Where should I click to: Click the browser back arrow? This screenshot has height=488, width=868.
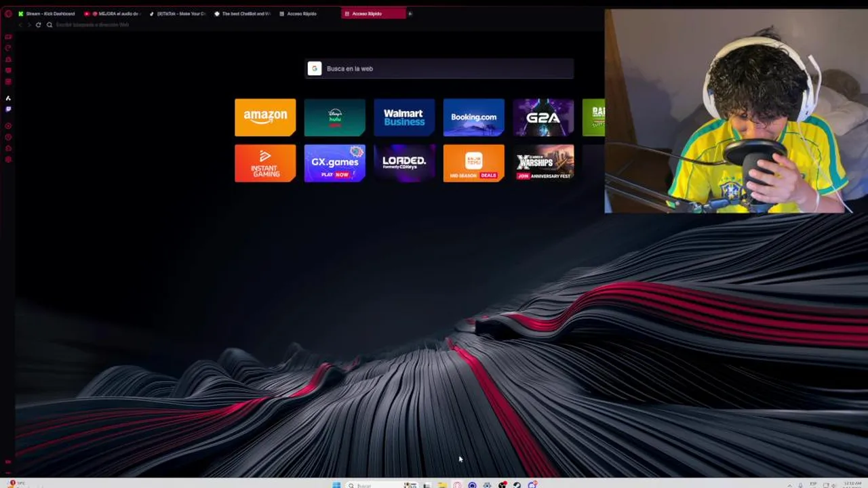(20, 24)
